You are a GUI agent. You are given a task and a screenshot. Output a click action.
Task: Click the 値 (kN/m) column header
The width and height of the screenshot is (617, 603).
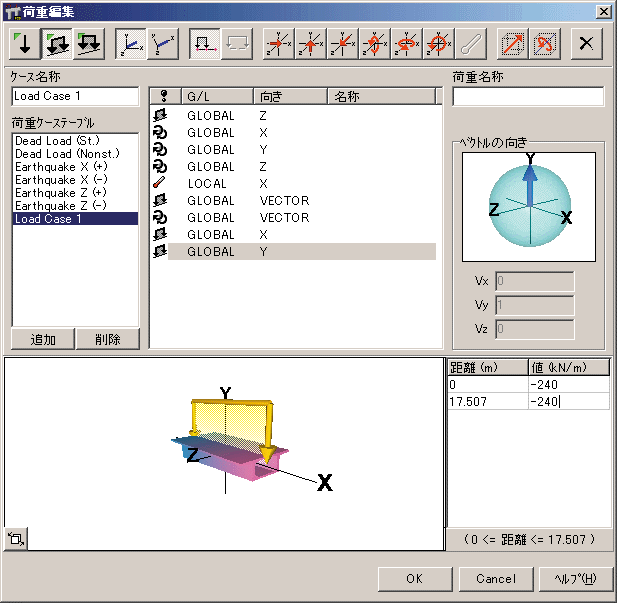click(x=569, y=368)
